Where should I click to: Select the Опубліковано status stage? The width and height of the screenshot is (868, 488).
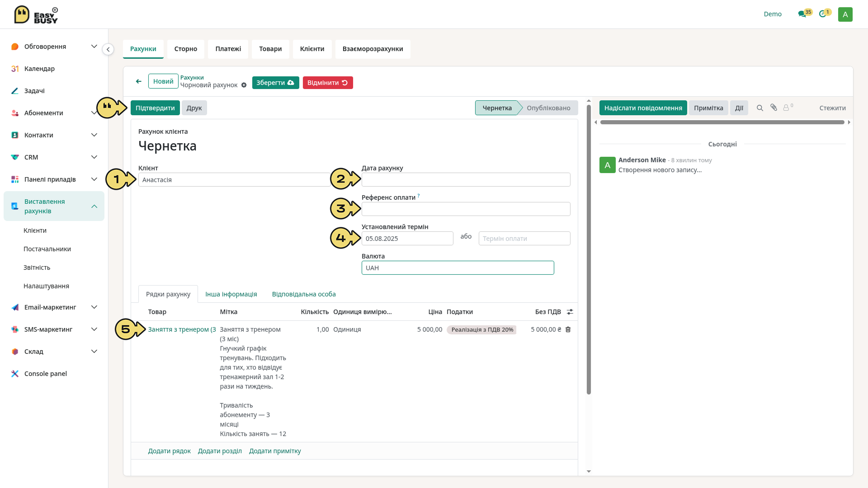(x=548, y=108)
